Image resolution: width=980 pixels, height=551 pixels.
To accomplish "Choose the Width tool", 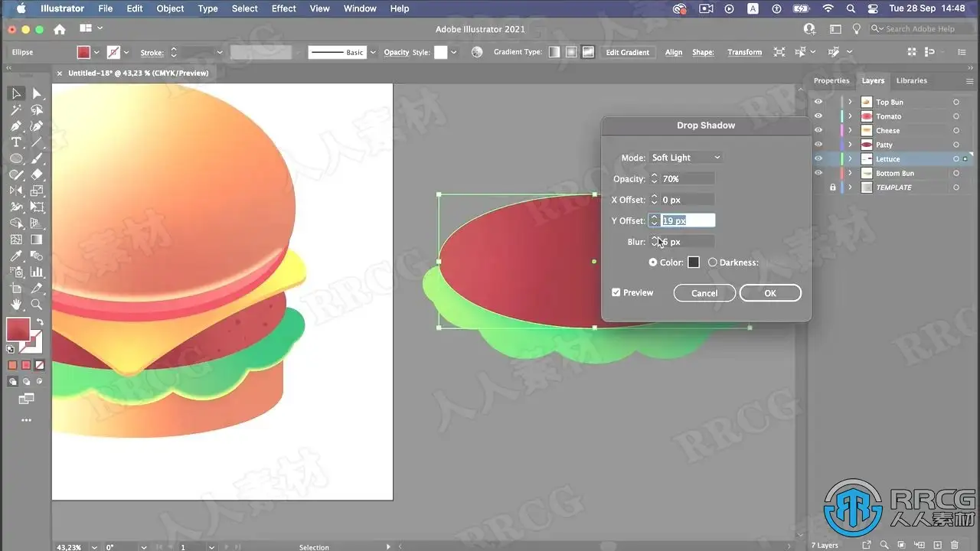I will click(16, 207).
